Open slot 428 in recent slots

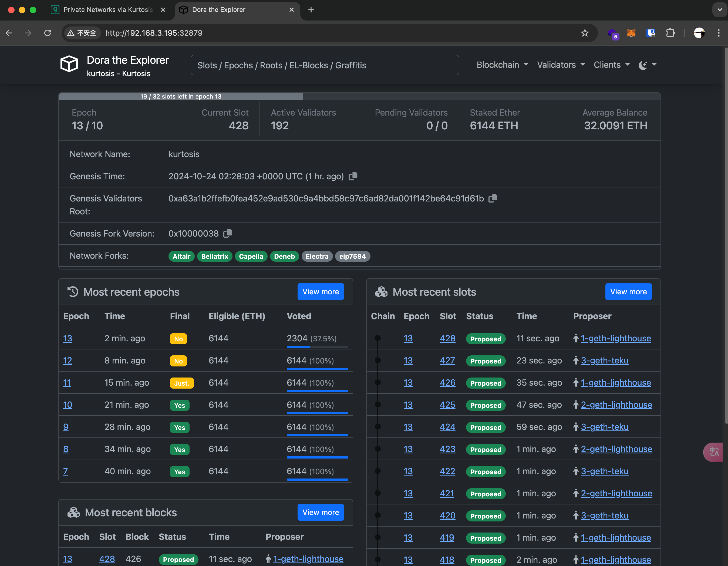click(x=447, y=338)
